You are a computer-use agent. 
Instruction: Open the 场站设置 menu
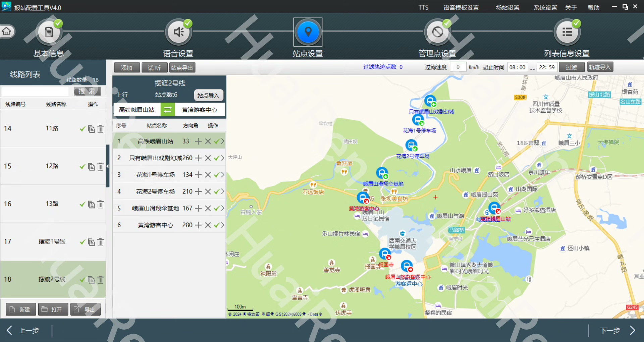coord(508,7)
